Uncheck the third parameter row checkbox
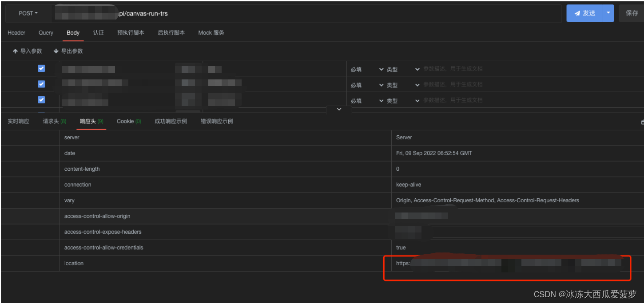Screen dimensions: 644x303 [x=41, y=99]
